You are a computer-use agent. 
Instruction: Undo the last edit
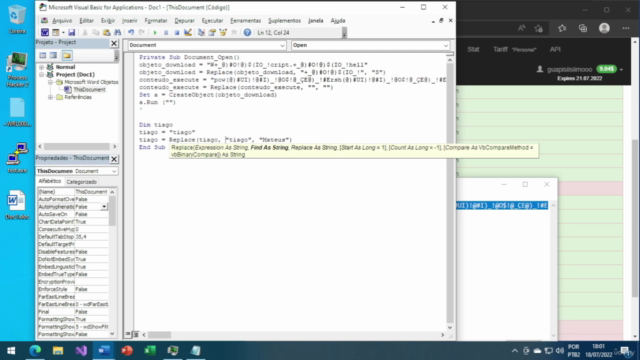tap(131, 33)
